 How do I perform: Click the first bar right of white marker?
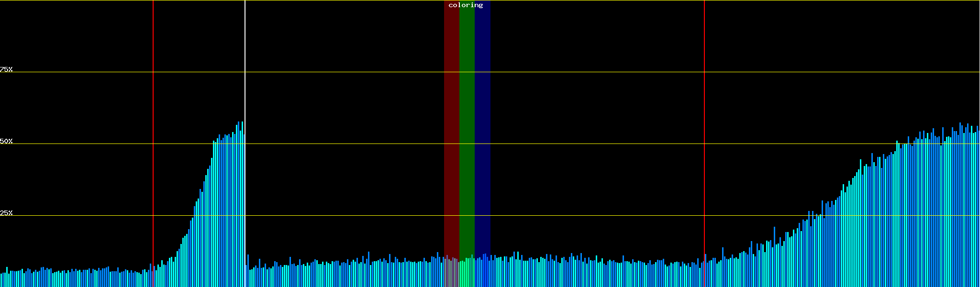248,273
